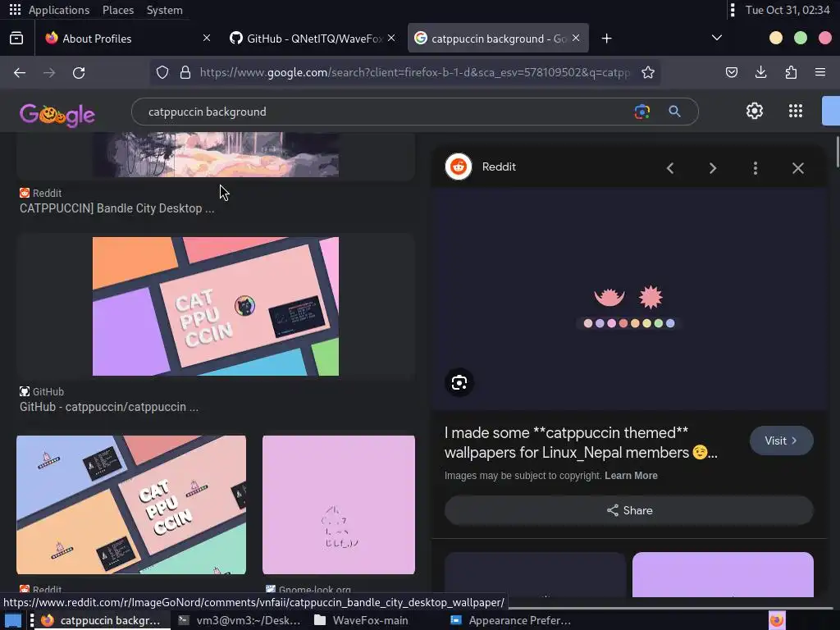840x630 pixels.
Task: Open the Google apps grid
Action: coord(796,111)
